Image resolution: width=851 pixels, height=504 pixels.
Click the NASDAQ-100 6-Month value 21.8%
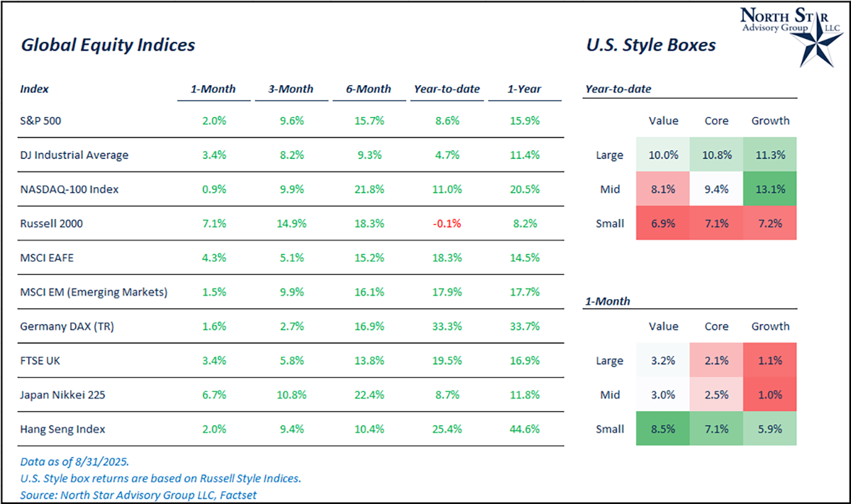[368, 189]
